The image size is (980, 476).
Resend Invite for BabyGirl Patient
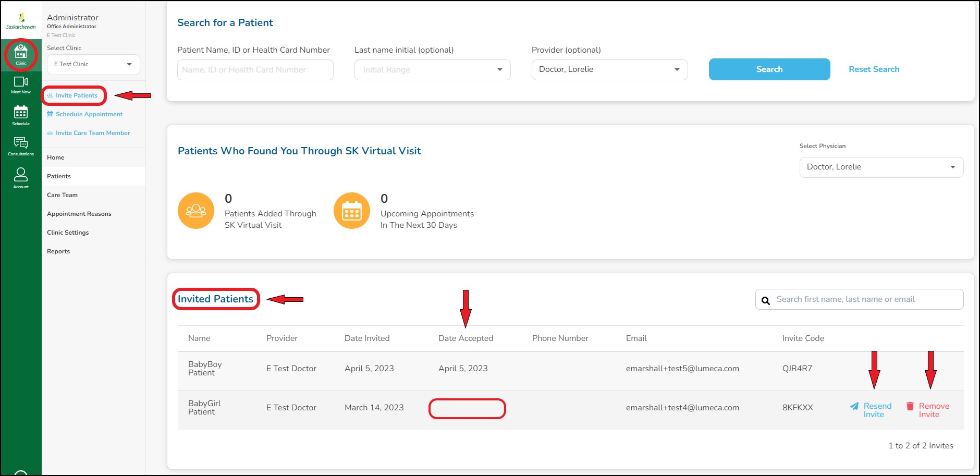871,410
